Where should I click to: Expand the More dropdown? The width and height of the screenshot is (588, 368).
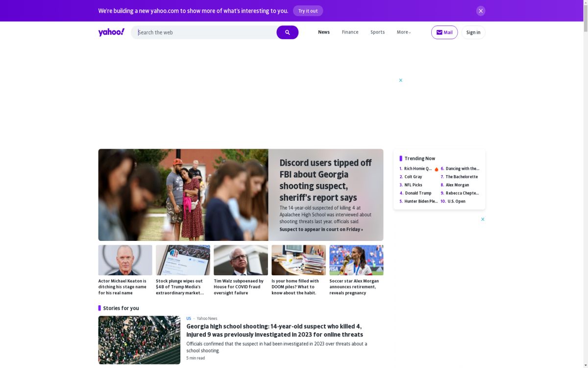click(404, 32)
